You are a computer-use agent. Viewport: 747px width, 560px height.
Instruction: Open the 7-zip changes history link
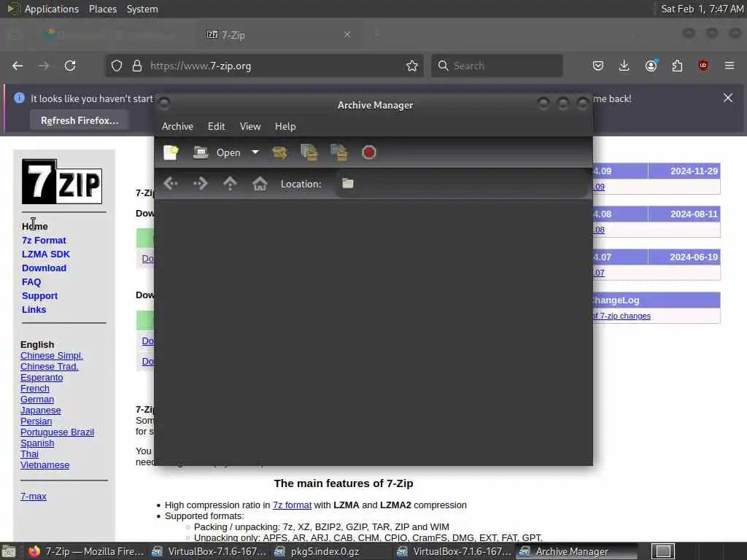coord(622,316)
